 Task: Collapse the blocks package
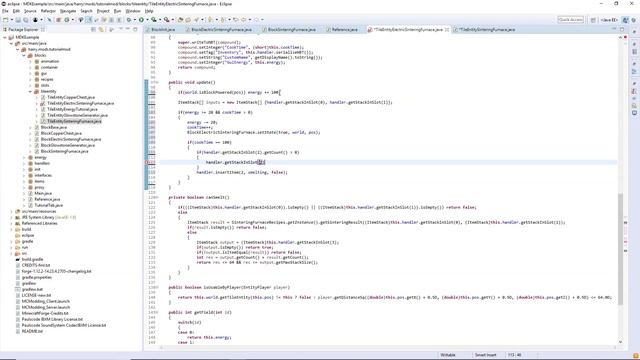[24, 55]
